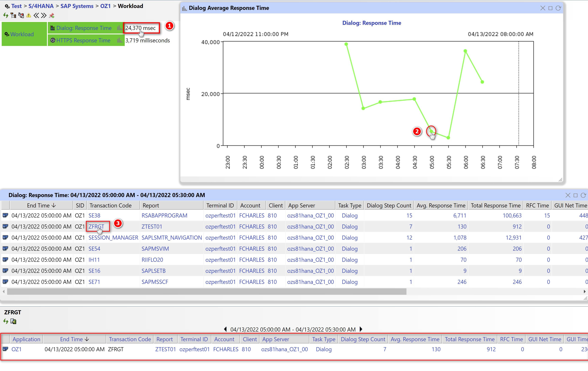The width and height of the screenshot is (588, 371).
Task: Close the Dialog Average Response Time chart panel
Action: point(543,8)
